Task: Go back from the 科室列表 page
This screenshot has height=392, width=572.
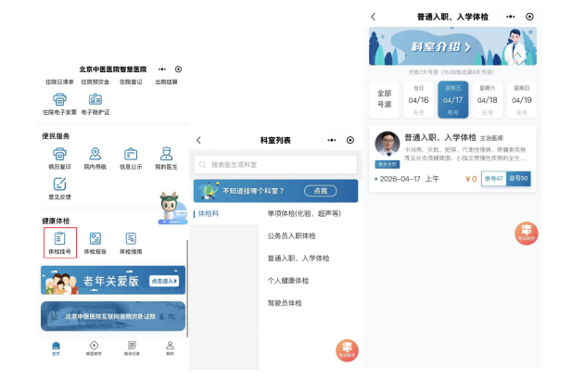Action: 198,140
